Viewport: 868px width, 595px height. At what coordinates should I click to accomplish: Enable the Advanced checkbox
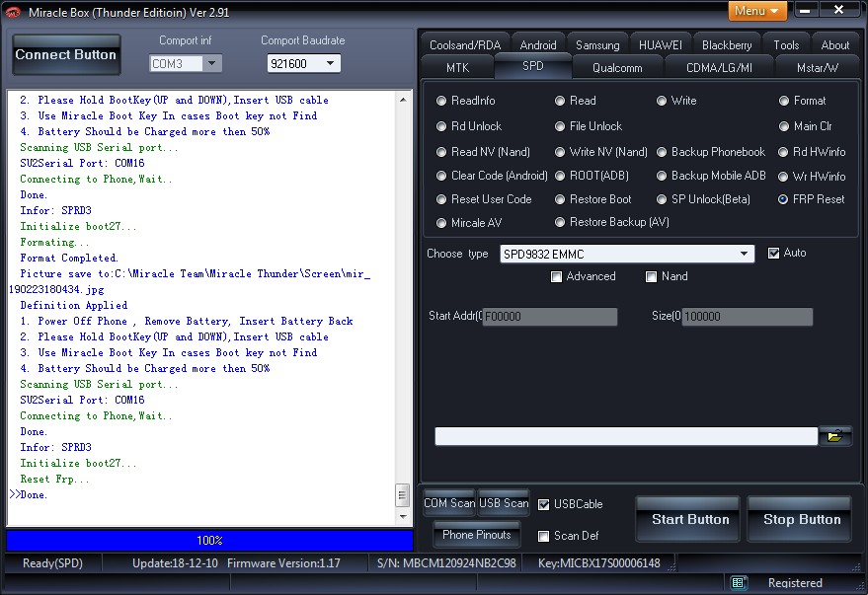click(556, 276)
